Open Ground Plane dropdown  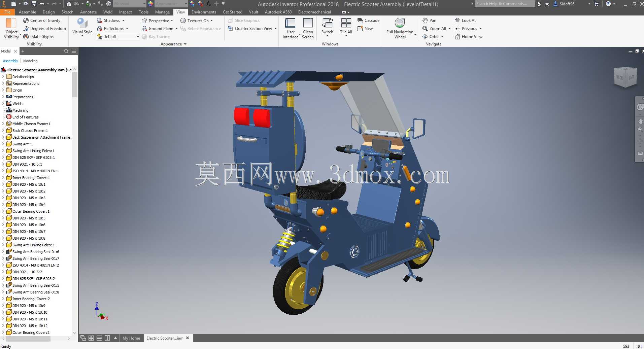point(160,29)
